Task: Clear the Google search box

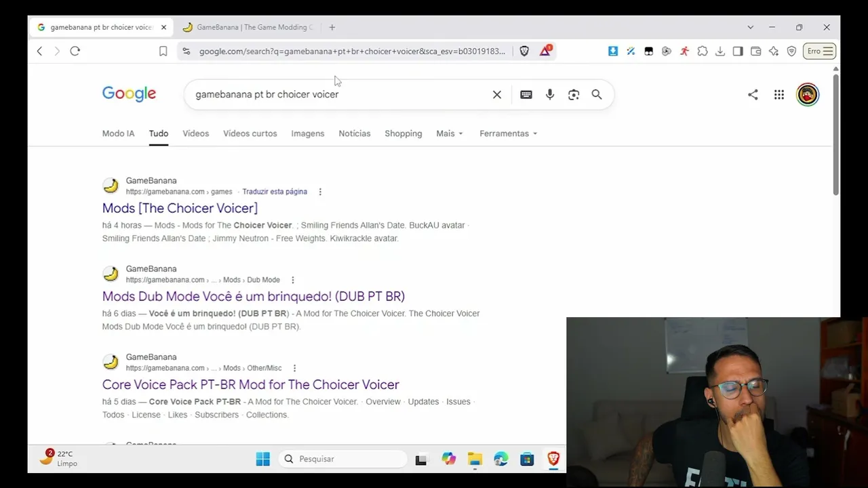Action: click(x=497, y=95)
